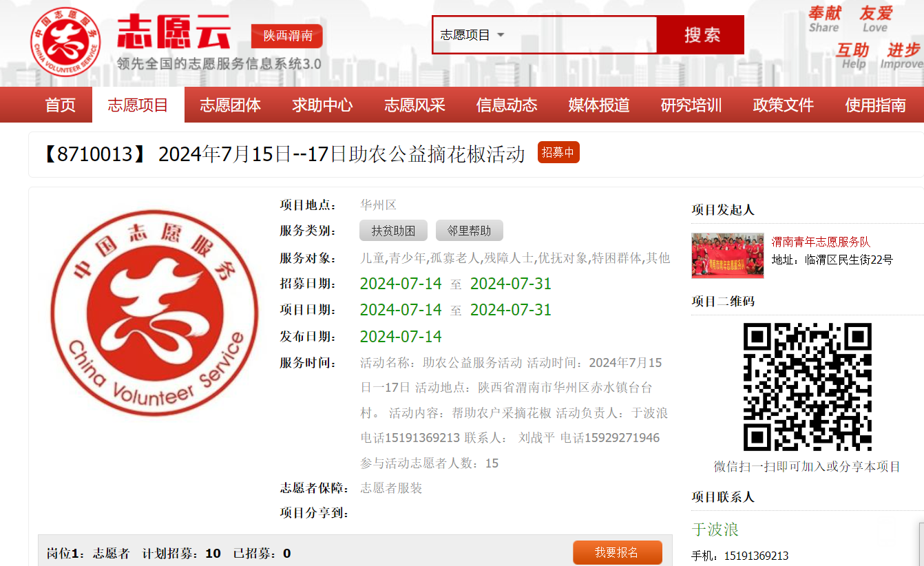924x566 pixels.
Task: Click the 奉献 Share slogan graphic
Action: coord(824,19)
